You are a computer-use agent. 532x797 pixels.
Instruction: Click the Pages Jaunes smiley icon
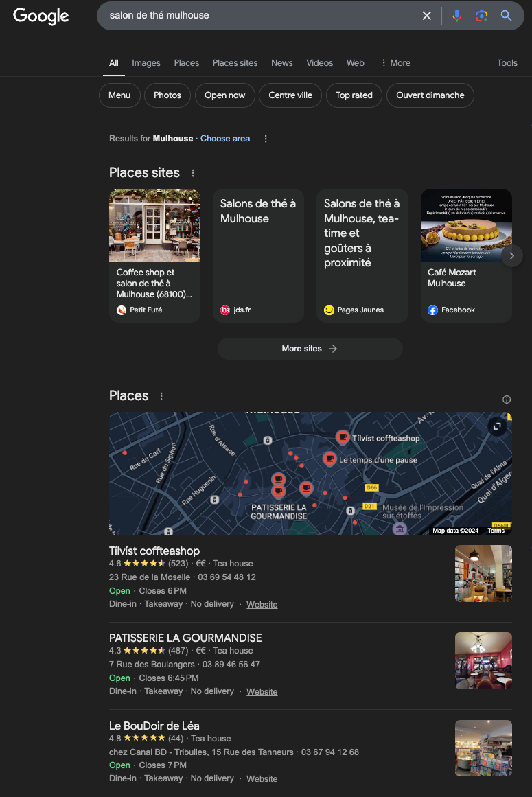(x=329, y=310)
